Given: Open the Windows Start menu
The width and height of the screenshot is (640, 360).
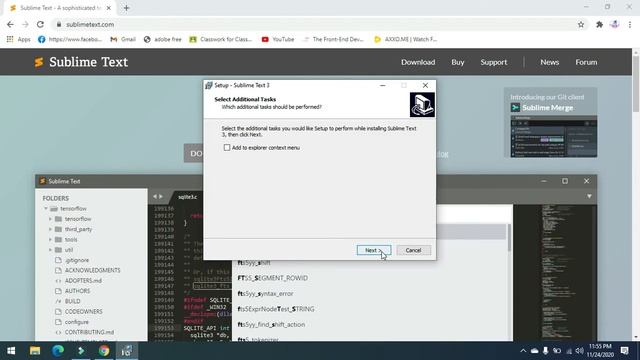Looking at the screenshot, I should tap(11, 351).
